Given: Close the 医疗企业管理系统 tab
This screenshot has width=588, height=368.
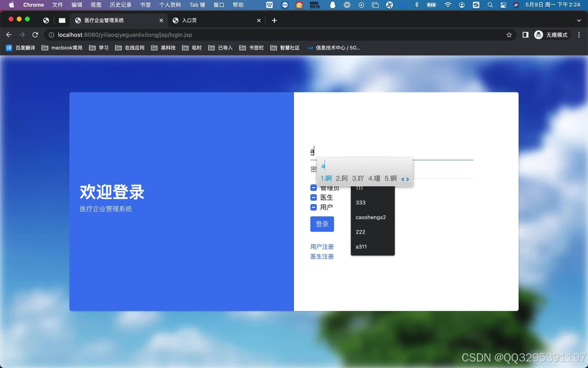Looking at the screenshot, I should [x=161, y=20].
